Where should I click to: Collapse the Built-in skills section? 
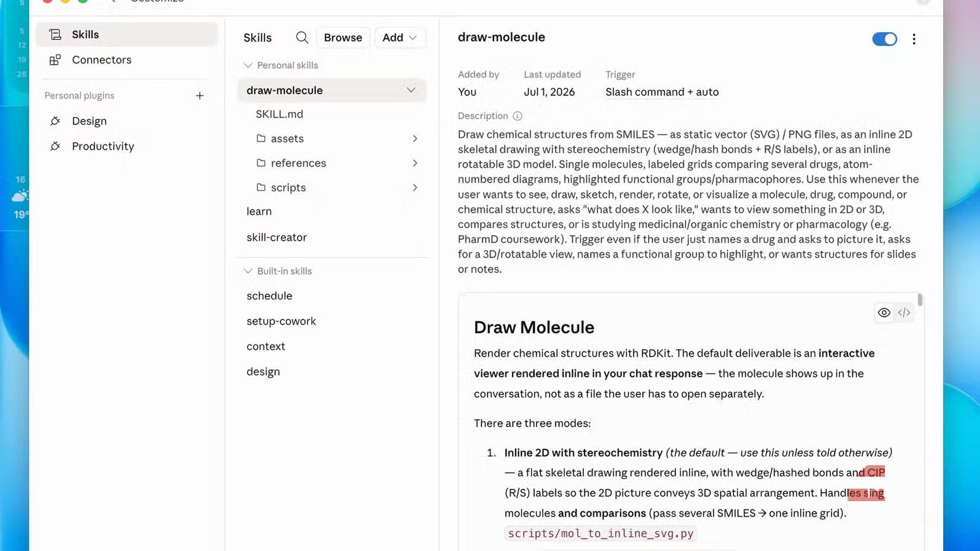248,271
